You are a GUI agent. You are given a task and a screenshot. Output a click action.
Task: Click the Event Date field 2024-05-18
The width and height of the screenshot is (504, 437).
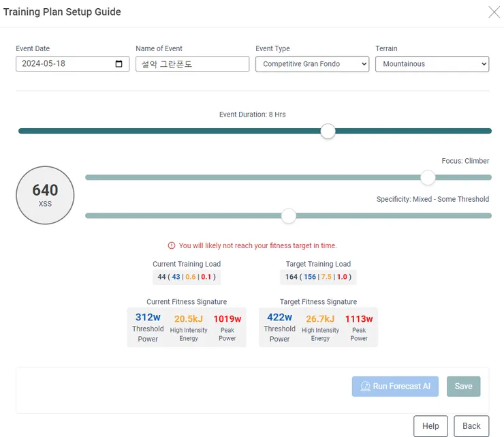click(73, 63)
